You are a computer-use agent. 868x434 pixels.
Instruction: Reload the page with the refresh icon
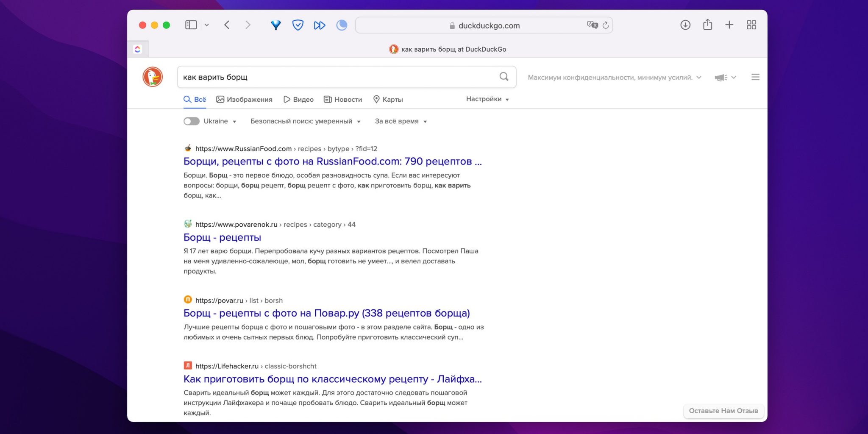(x=606, y=25)
